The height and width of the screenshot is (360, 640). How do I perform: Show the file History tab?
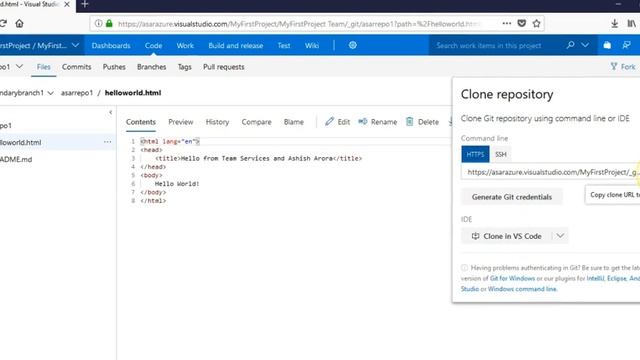click(x=217, y=122)
